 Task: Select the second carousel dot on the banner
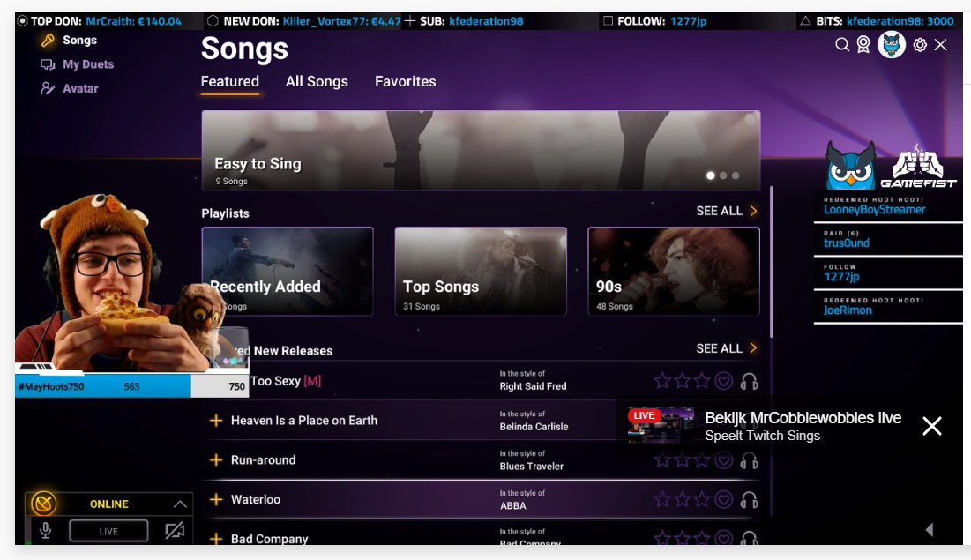(723, 175)
